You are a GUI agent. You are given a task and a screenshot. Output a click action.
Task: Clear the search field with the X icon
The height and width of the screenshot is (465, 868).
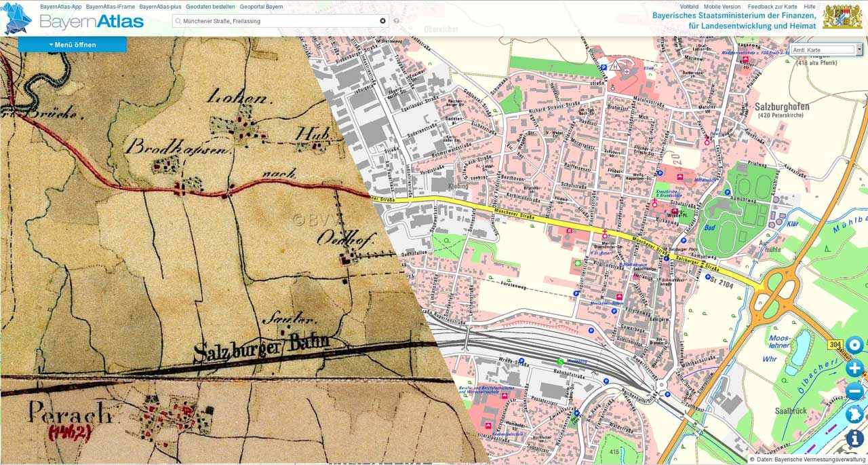[x=382, y=21]
